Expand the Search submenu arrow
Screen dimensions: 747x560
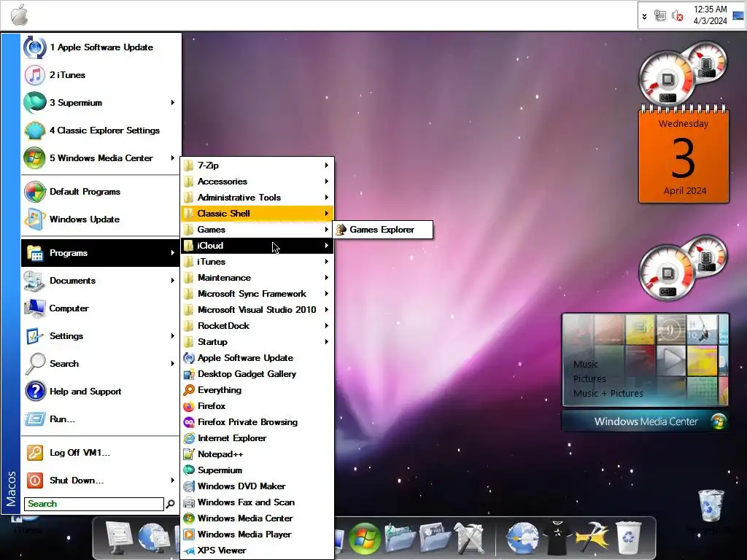click(x=172, y=363)
